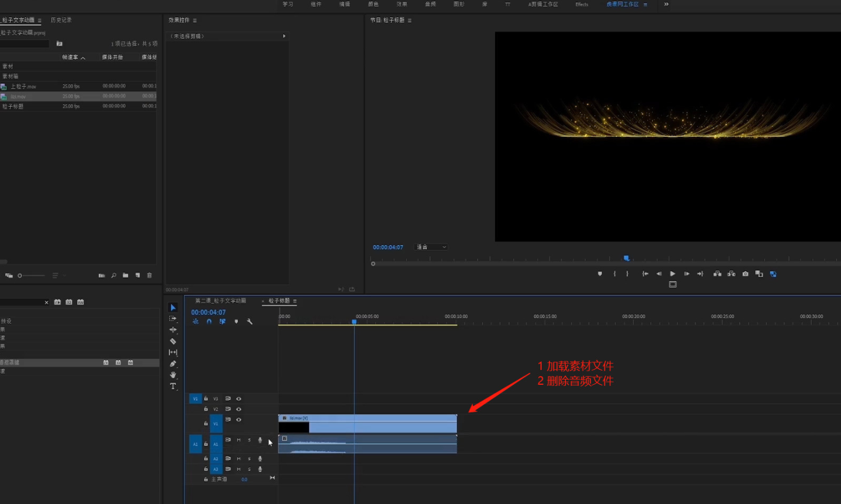Open the zoom level fit dropdown

pyautogui.click(x=431, y=247)
